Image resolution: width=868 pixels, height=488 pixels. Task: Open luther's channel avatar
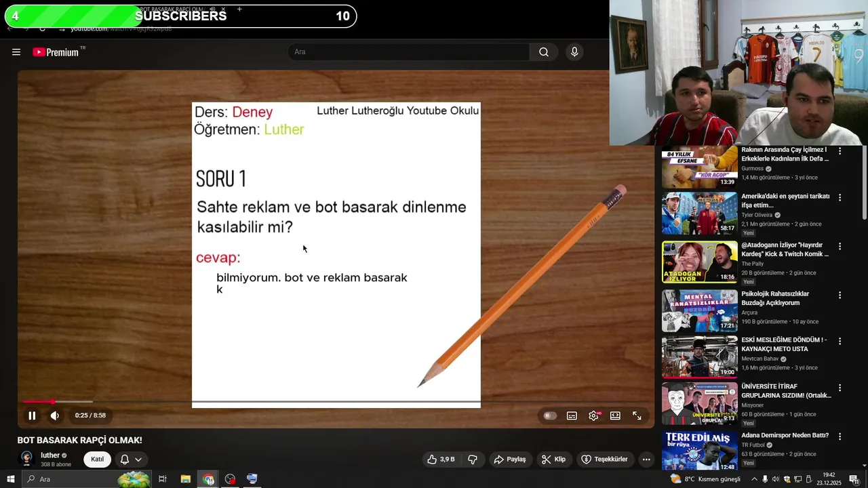tap(26, 459)
